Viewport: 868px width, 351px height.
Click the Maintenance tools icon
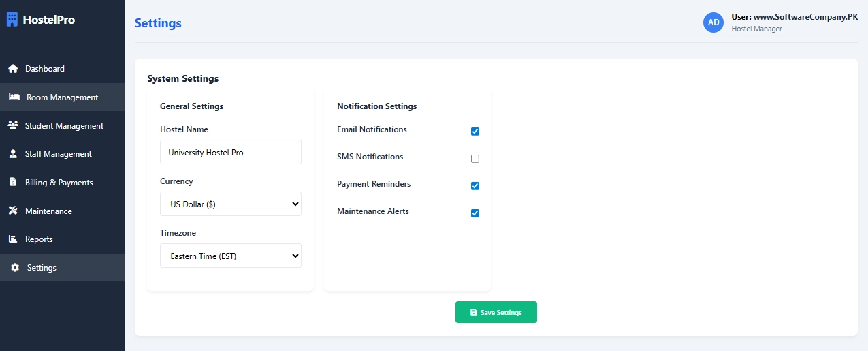[x=13, y=211]
